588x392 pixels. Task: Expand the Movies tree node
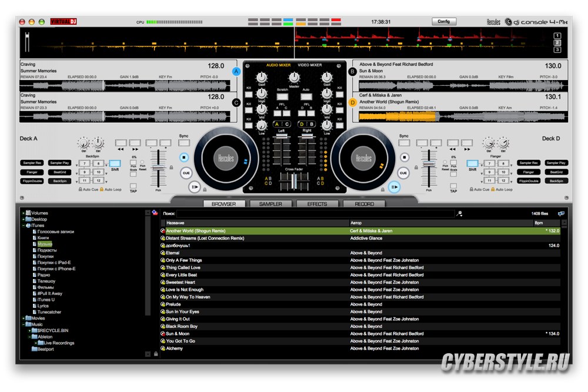coord(24,318)
